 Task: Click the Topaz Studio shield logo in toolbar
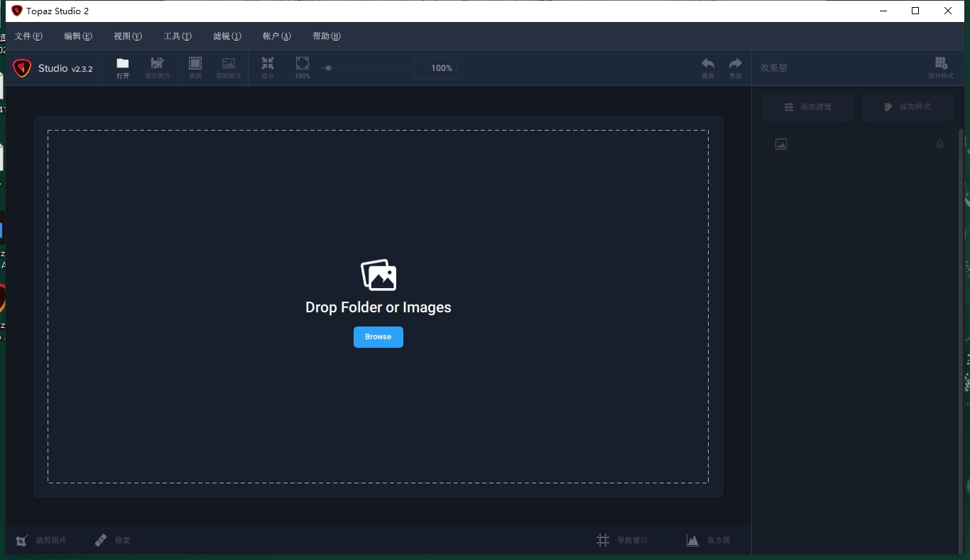22,68
